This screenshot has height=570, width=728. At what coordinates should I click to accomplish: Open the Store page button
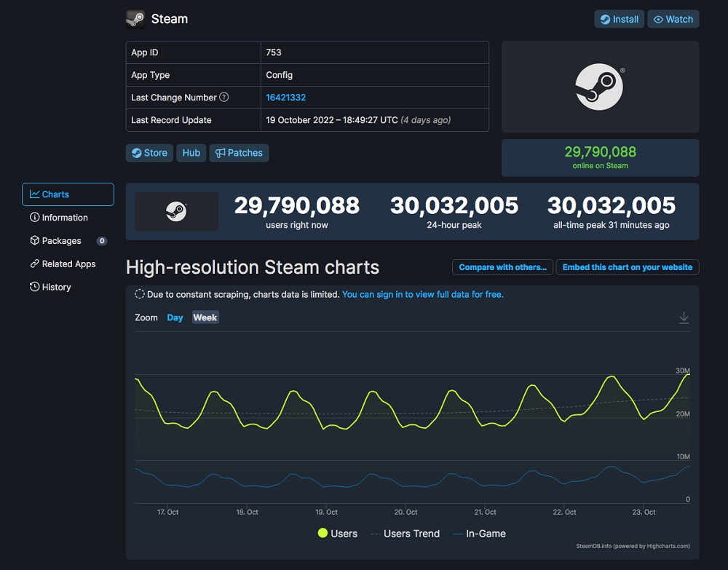[x=149, y=153]
